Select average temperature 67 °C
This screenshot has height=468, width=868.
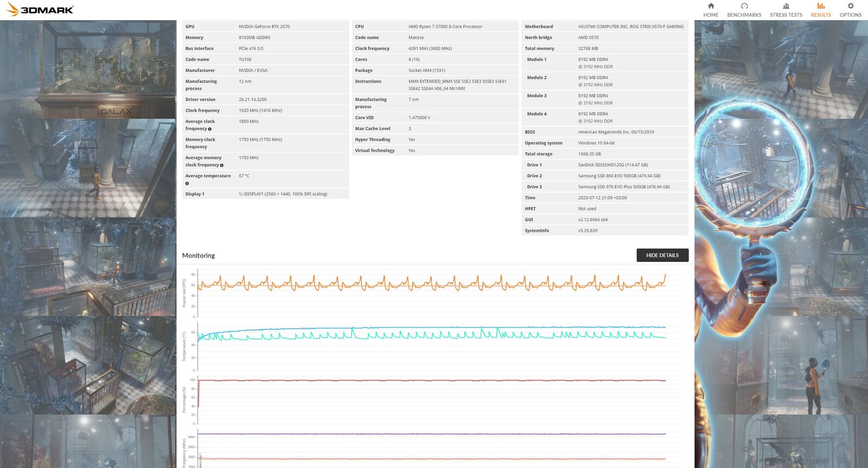pos(244,176)
